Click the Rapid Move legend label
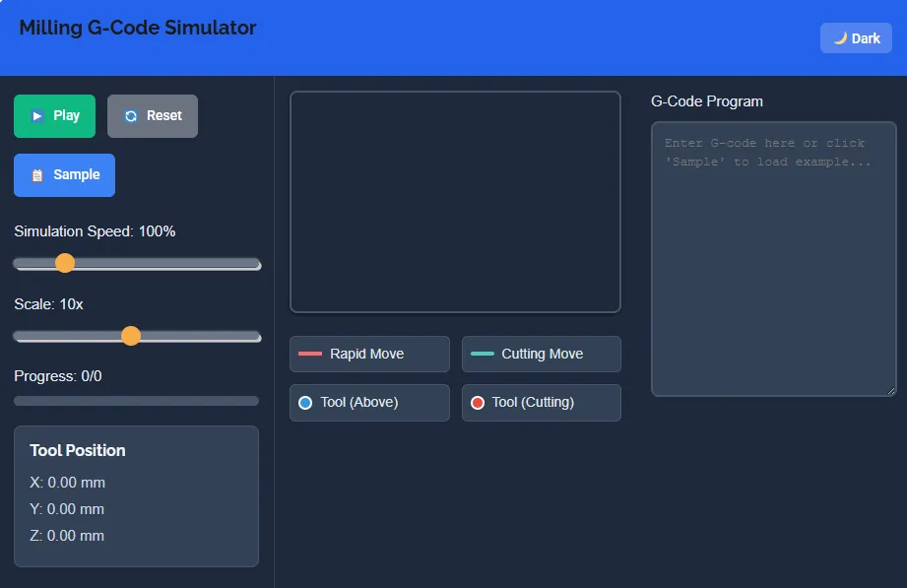Viewport: 907px width, 588px height. [x=366, y=354]
